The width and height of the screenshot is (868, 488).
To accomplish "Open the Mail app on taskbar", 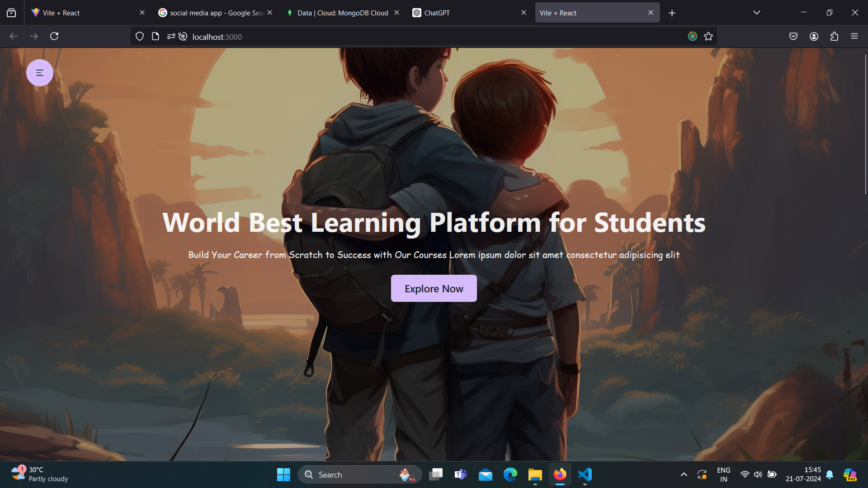I will click(x=486, y=474).
